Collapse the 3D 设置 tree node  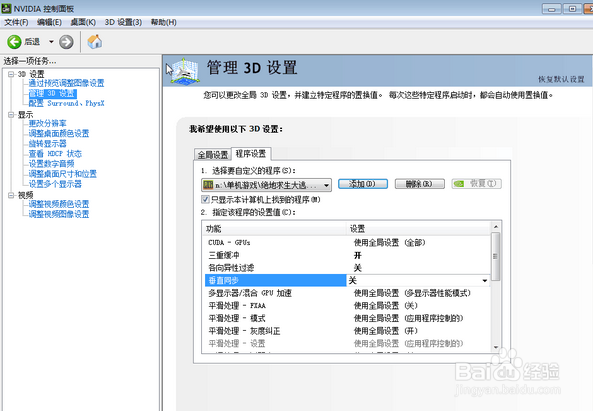11,74
